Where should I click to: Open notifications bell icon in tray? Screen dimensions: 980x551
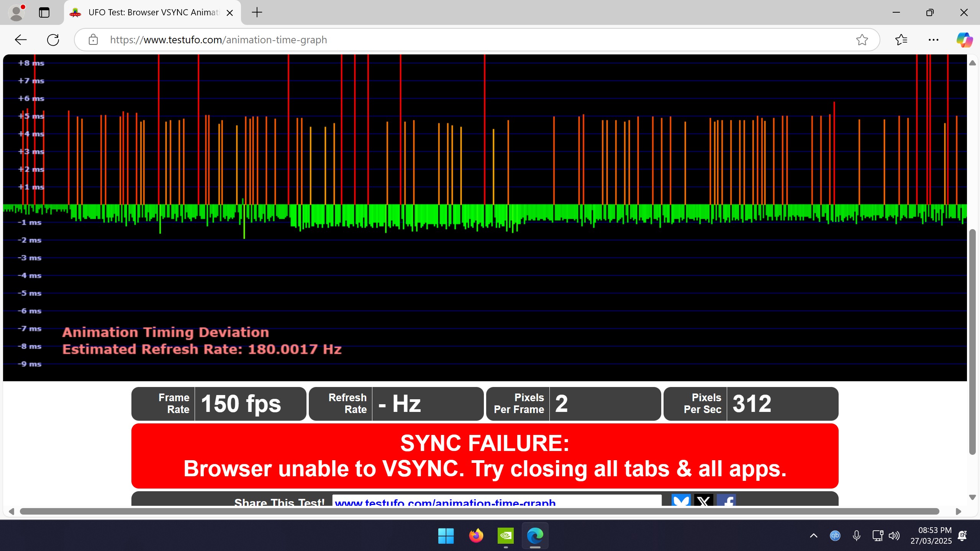[962, 536]
